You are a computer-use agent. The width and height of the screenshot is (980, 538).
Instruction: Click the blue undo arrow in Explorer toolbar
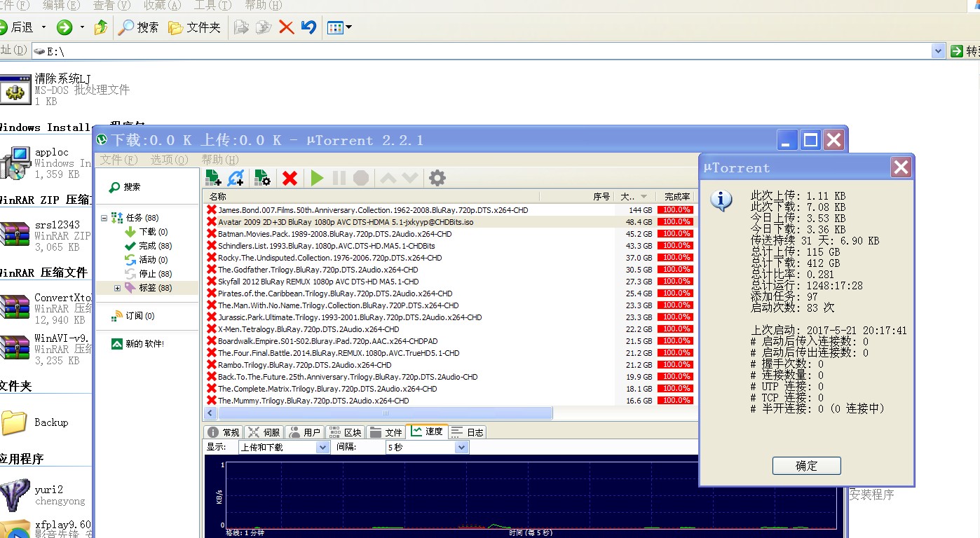[308, 27]
